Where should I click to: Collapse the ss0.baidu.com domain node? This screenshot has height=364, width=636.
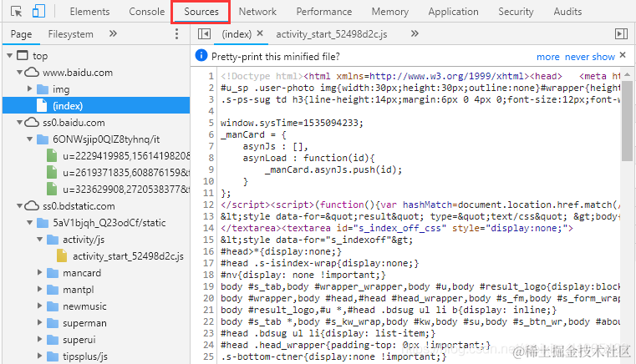click(x=19, y=123)
